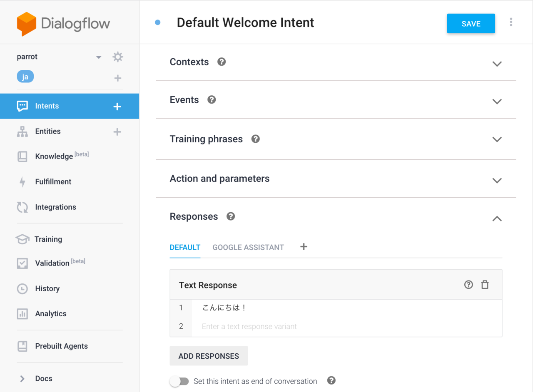This screenshot has height=392, width=533.
Task: Click the Validation checkmark icon
Action: click(x=22, y=263)
